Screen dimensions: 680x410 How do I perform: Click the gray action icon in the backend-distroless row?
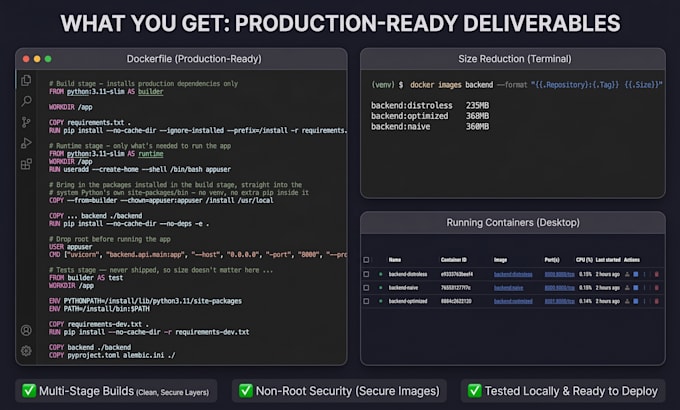coord(627,274)
